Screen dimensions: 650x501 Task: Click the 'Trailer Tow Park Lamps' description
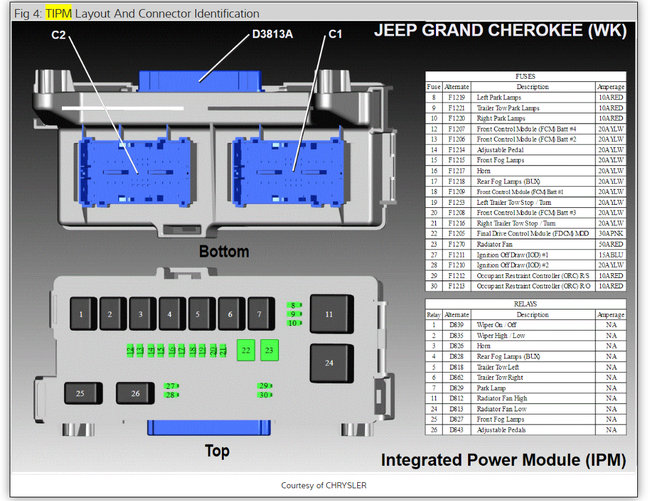pos(508,108)
